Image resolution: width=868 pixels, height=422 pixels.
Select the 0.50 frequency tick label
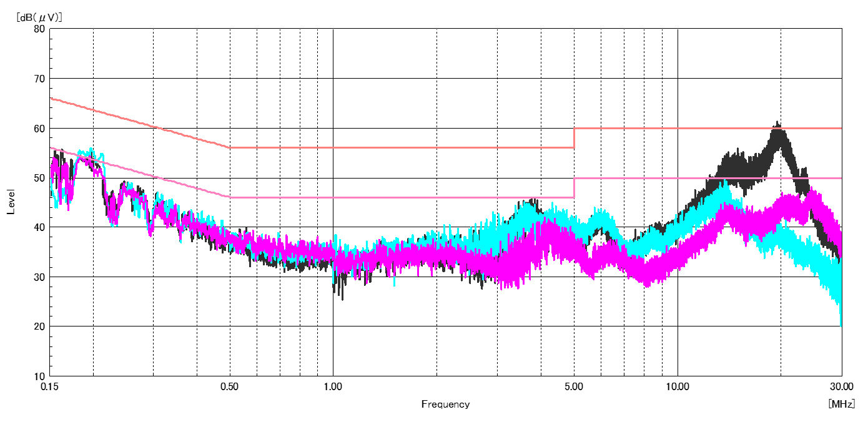coord(230,386)
